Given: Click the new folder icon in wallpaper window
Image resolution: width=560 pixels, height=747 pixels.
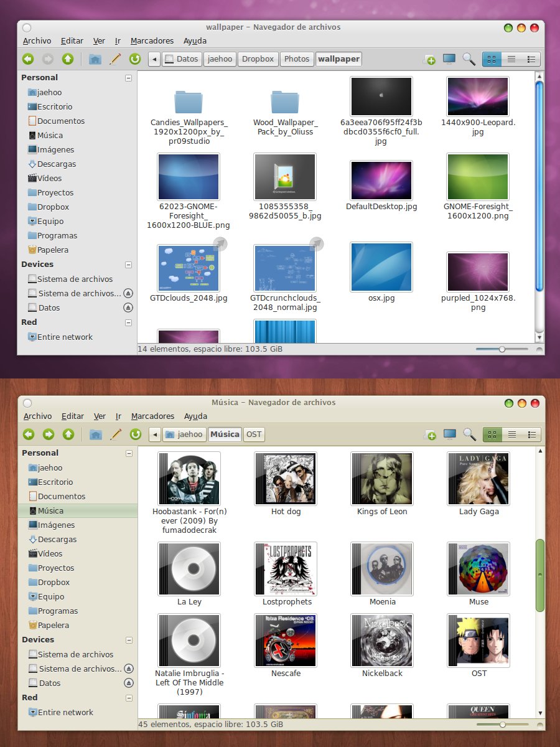Looking at the screenshot, I should [x=429, y=60].
